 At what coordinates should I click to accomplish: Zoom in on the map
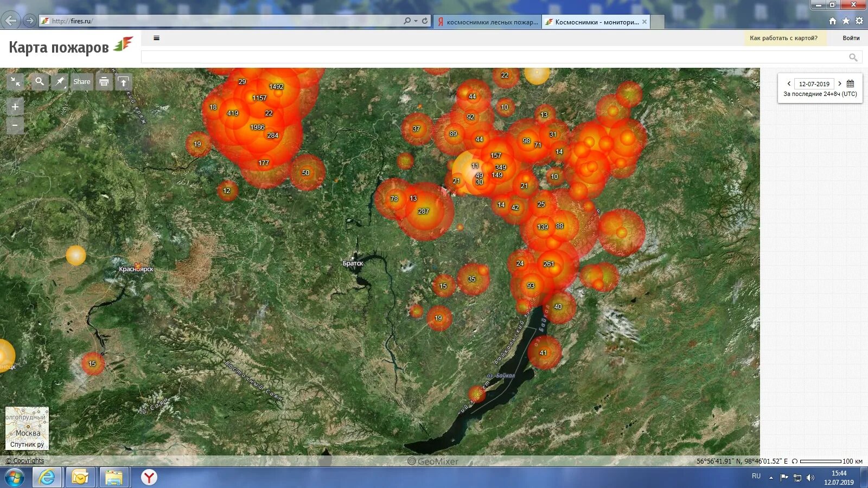pyautogui.click(x=15, y=107)
